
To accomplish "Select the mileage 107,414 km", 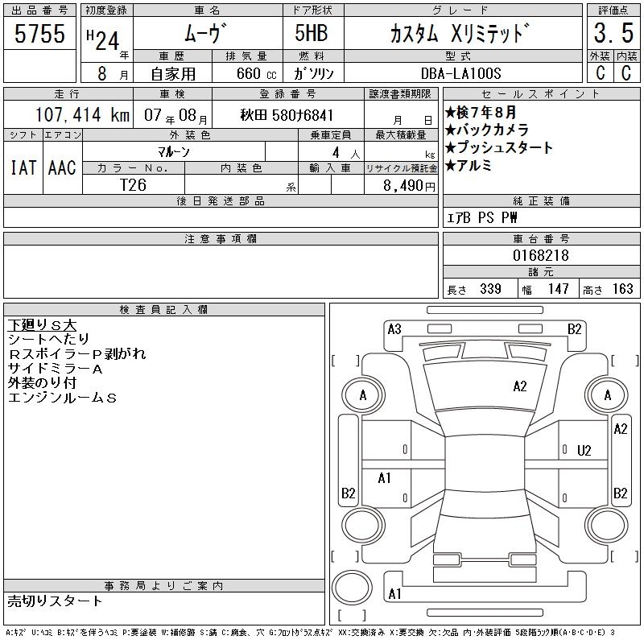I will click(x=82, y=115).
